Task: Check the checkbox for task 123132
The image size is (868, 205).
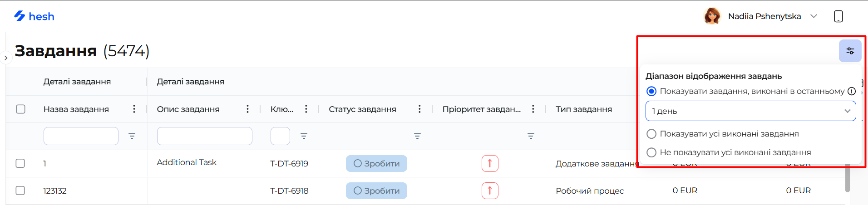Action: 20,190
